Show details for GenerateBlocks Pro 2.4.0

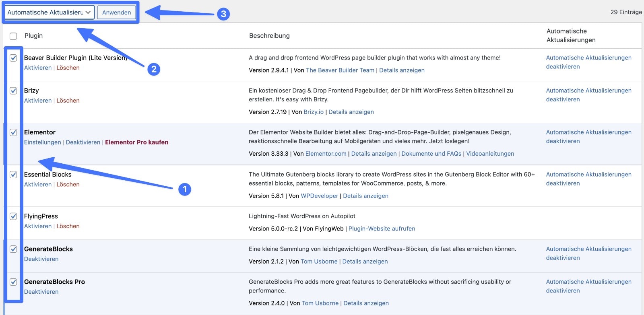(366, 303)
